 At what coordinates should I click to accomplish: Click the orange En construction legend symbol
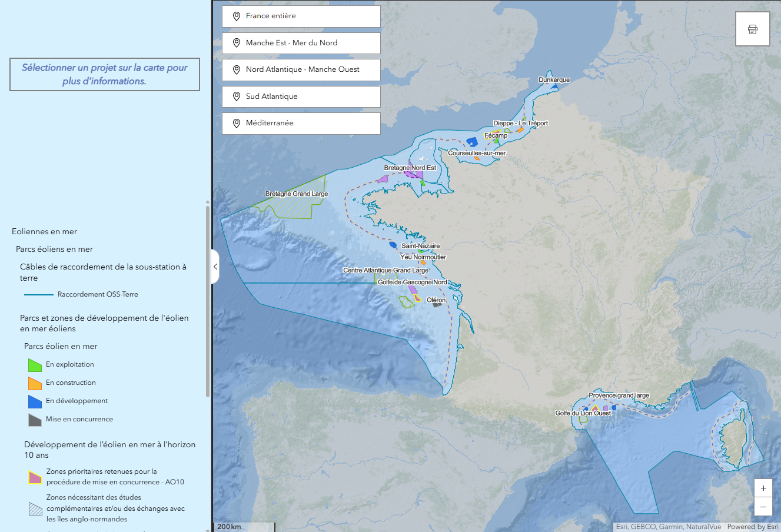pyautogui.click(x=35, y=383)
